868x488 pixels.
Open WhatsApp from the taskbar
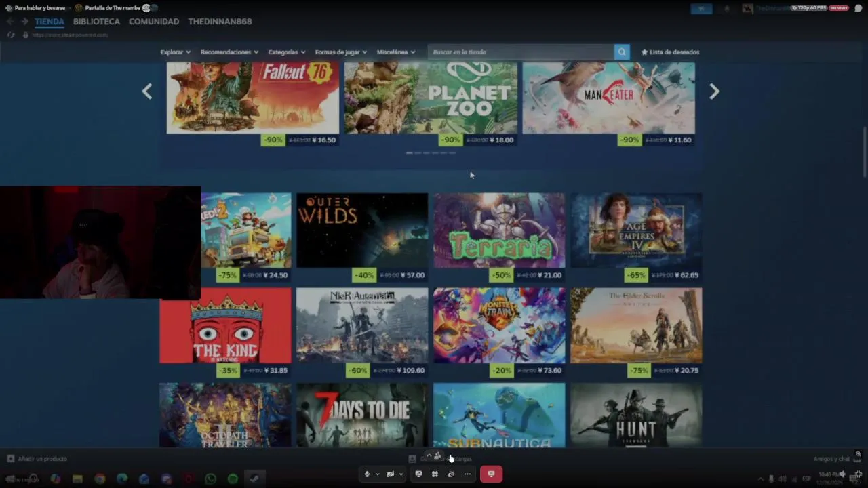point(210,479)
